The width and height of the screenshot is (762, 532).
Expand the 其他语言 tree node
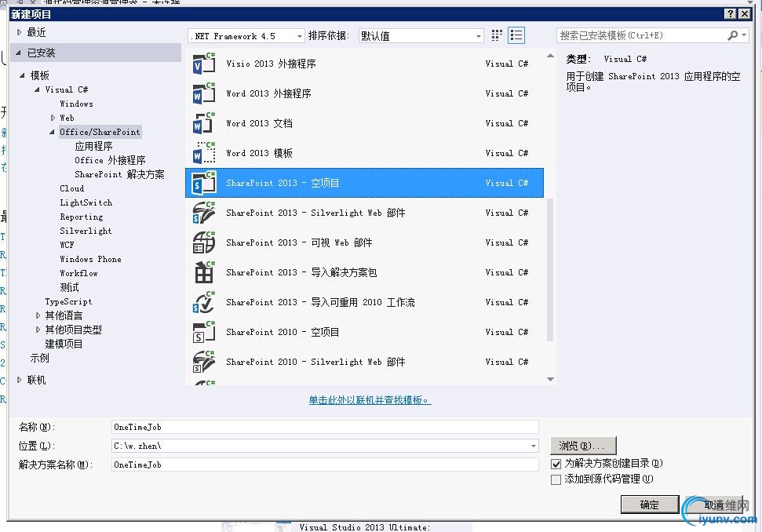[38, 315]
